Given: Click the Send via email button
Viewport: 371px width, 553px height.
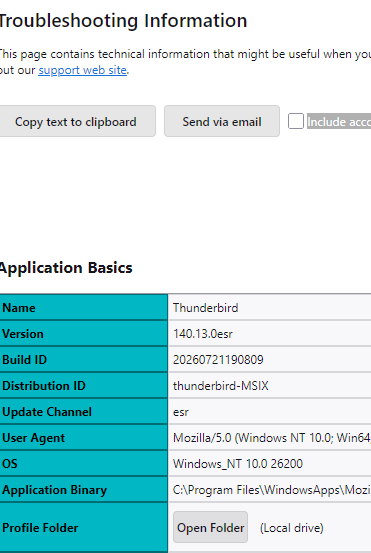Looking at the screenshot, I should click(222, 121).
